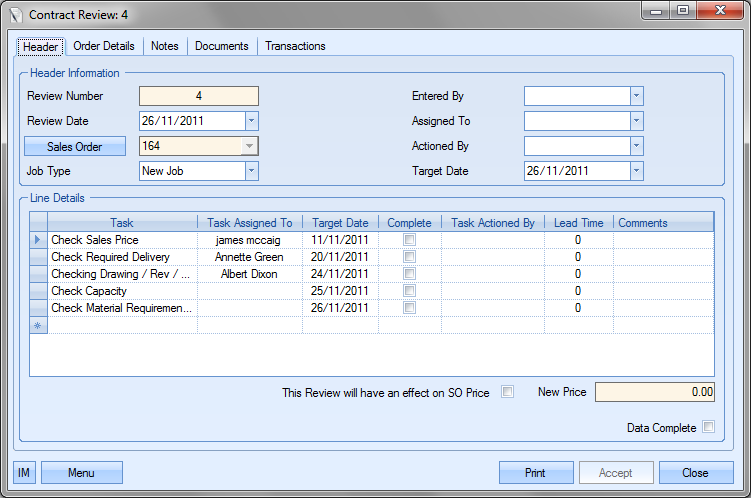The height and width of the screenshot is (498, 751).
Task: Open the Menu button
Action: tap(81, 473)
